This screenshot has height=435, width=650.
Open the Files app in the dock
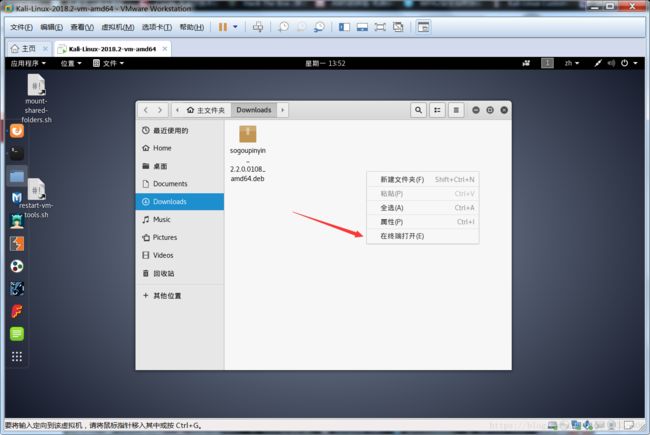(x=17, y=176)
